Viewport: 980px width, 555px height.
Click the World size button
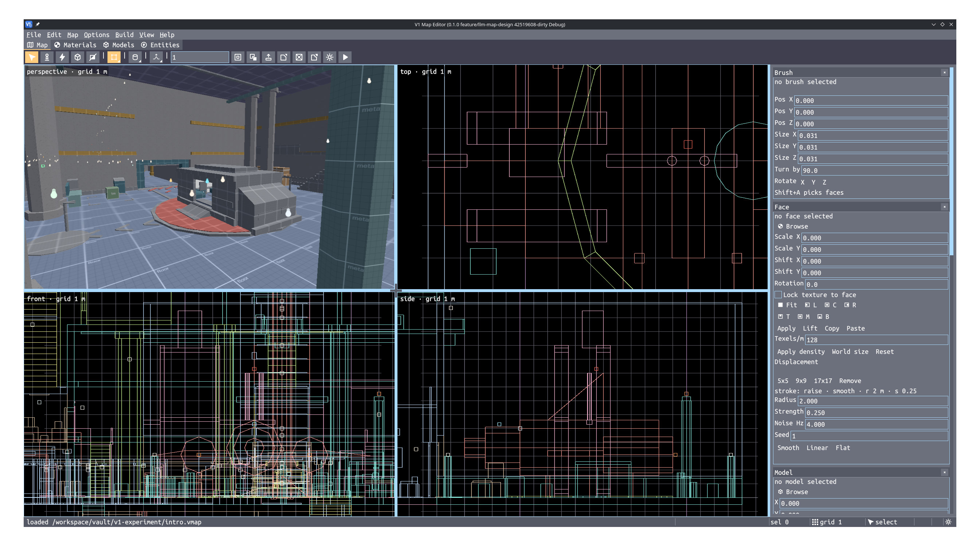coord(850,352)
